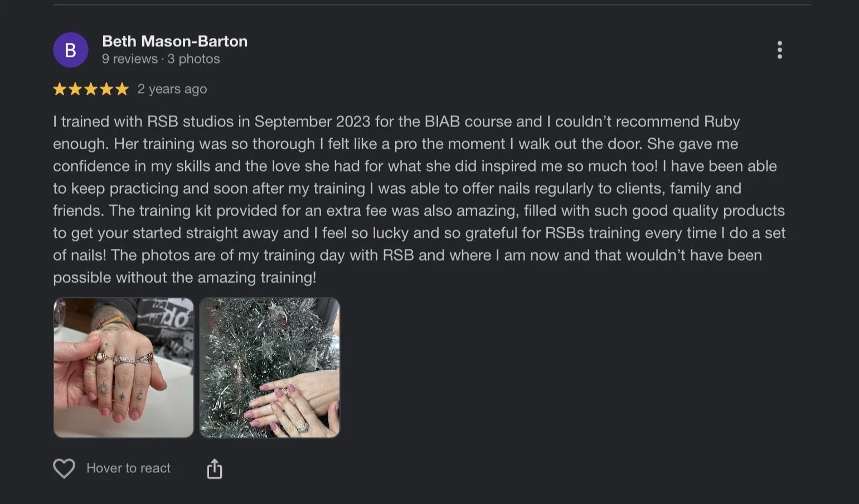
Task: Click the third star of the rating
Action: point(91,89)
